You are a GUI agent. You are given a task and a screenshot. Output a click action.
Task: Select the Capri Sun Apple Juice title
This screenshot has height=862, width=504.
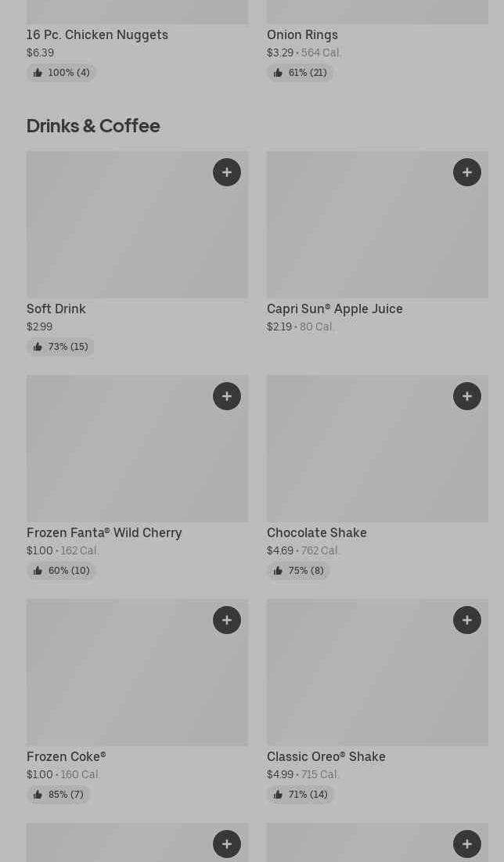(x=334, y=308)
